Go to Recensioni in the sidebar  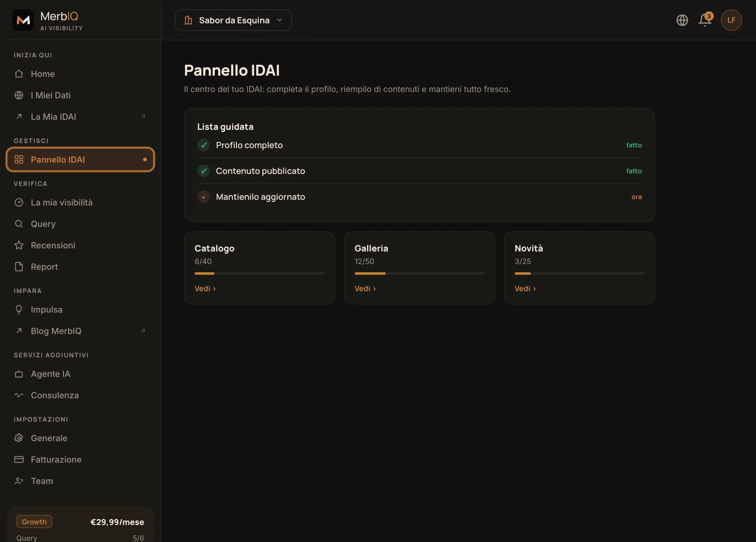tap(80, 245)
